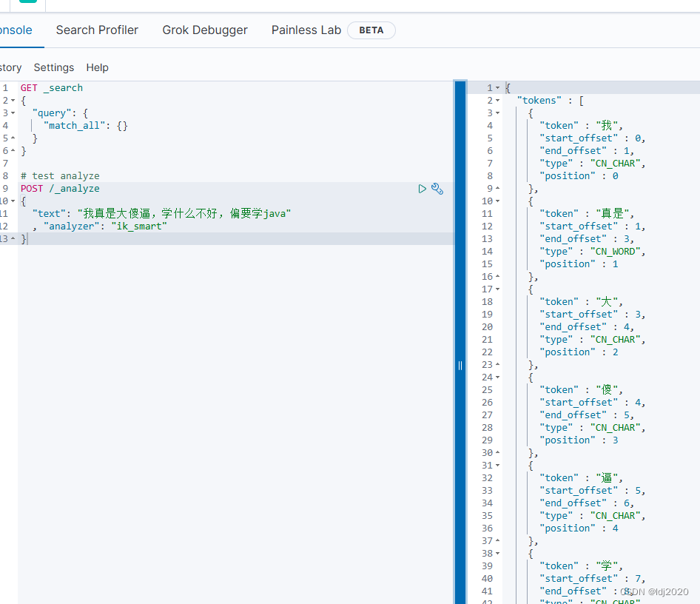Switch to the Search Profiler tab
This screenshot has height=604, width=700.
click(x=97, y=30)
